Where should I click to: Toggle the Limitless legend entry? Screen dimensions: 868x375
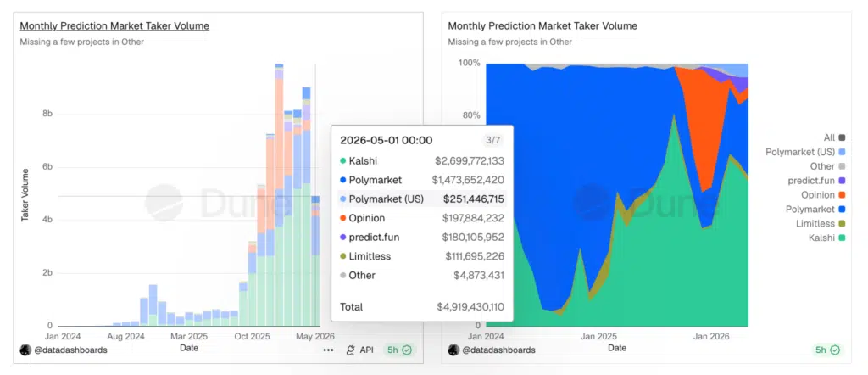tap(821, 224)
